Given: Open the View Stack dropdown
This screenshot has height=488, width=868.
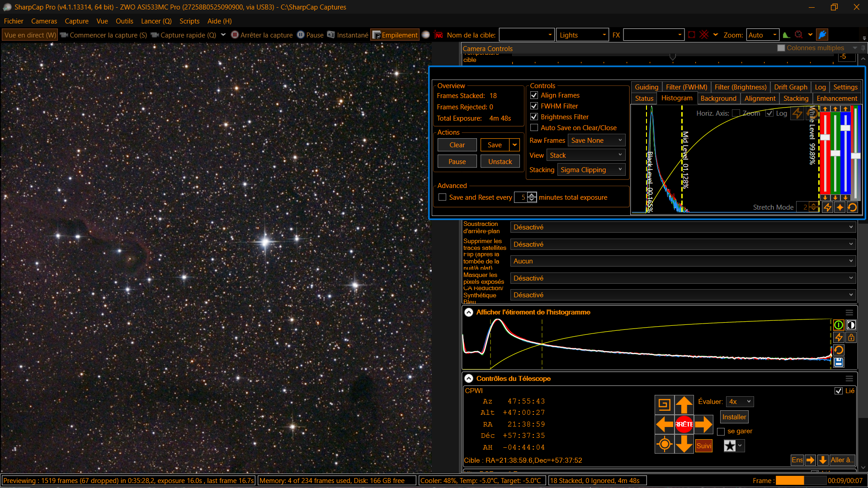Looking at the screenshot, I should coord(586,155).
